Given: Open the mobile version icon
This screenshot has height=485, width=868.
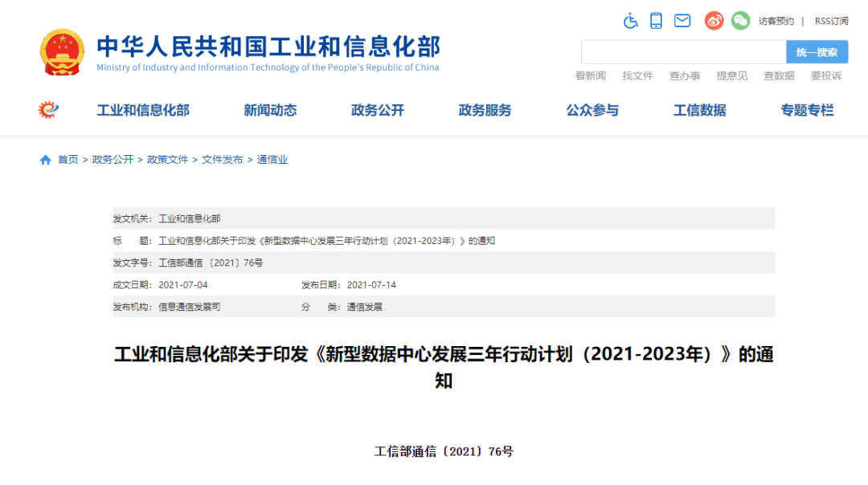Looking at the screenshot, I should 656,21.
